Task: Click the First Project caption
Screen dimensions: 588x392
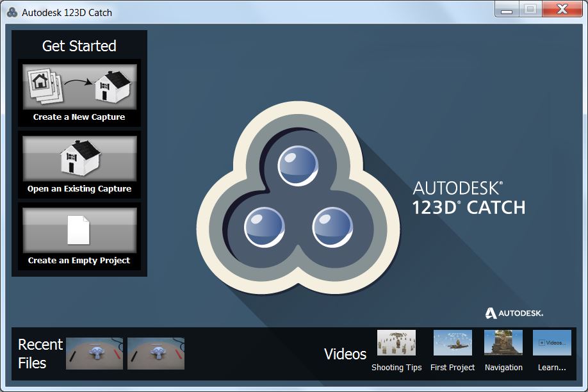Action: click(453, 368)
